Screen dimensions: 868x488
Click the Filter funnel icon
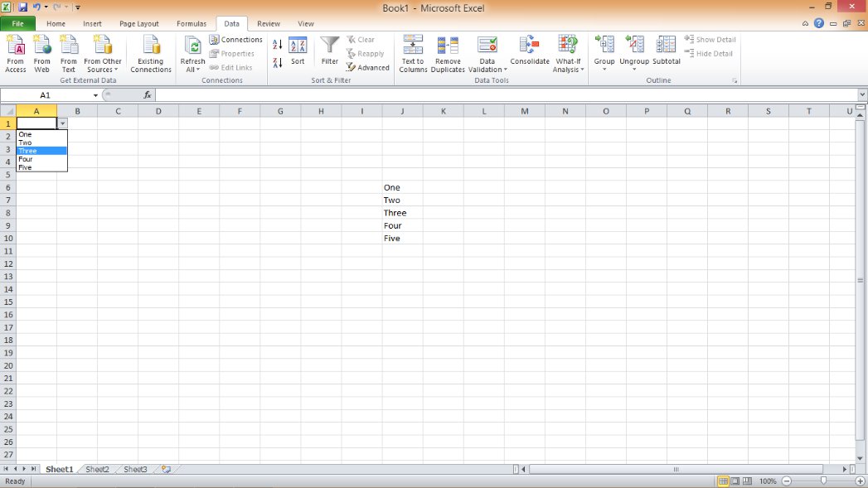(x=330, y=46)
